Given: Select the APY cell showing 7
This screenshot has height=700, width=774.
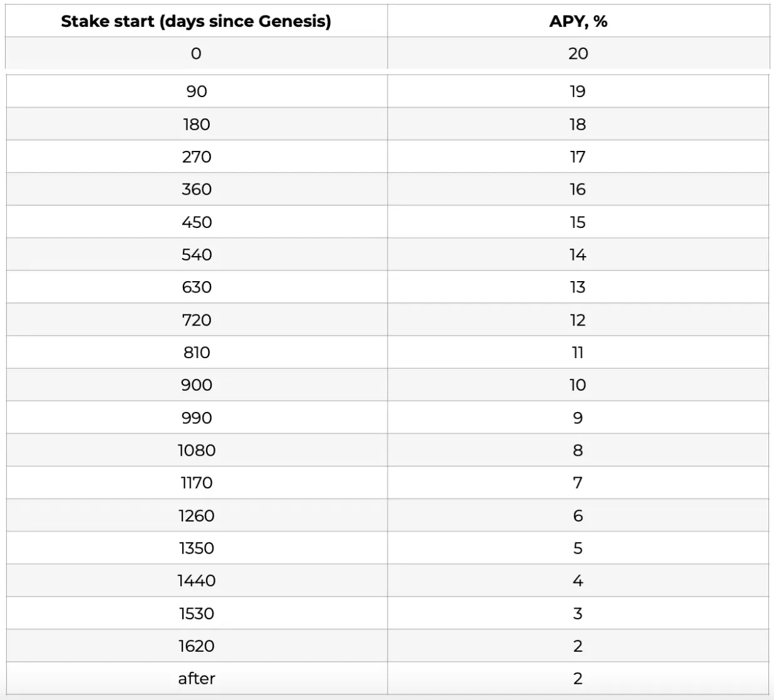Looking at the screenshot, I should [x=578, y=483].
